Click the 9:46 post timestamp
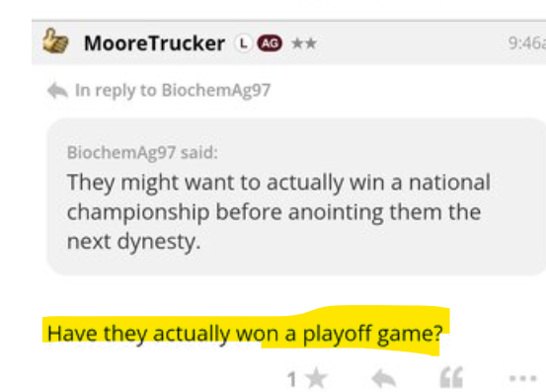546x392 pixels. pyautogui.click(x=527, y=43)
